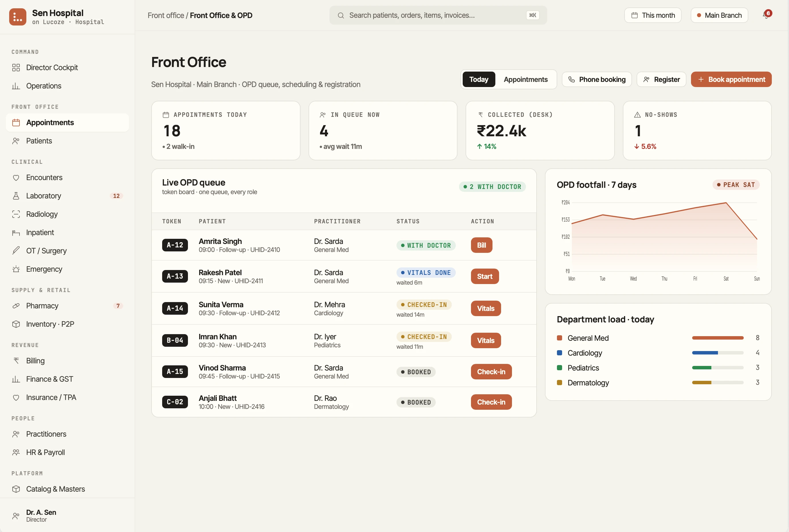Click Dermatology yellow color swatch
789x532 pixels.
point(560,383)
